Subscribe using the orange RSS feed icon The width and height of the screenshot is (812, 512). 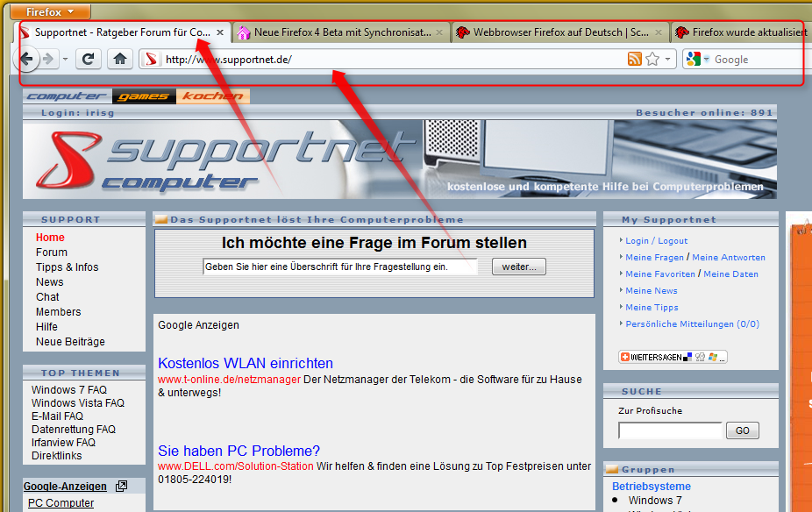point(634,59)
